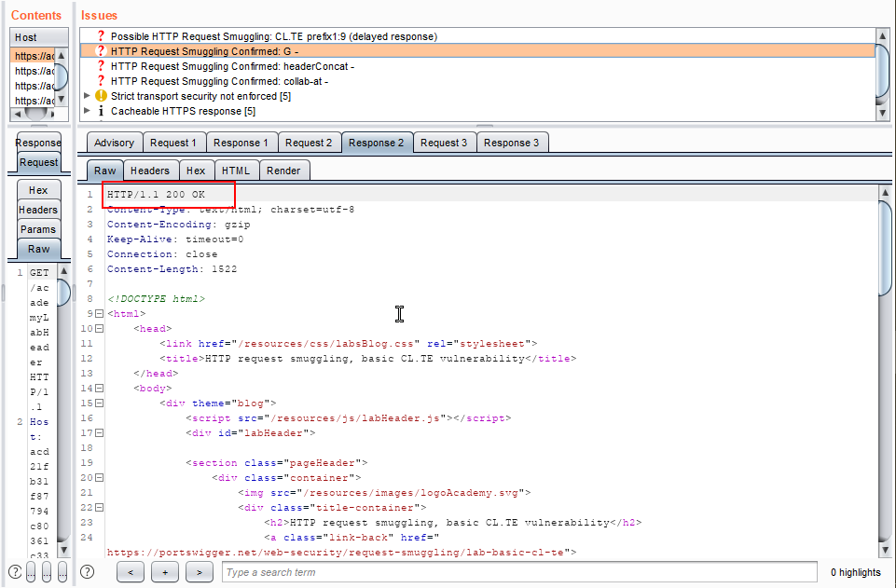Select the Raw view tab of the response
Screen dimensions: 896x588
105,171
